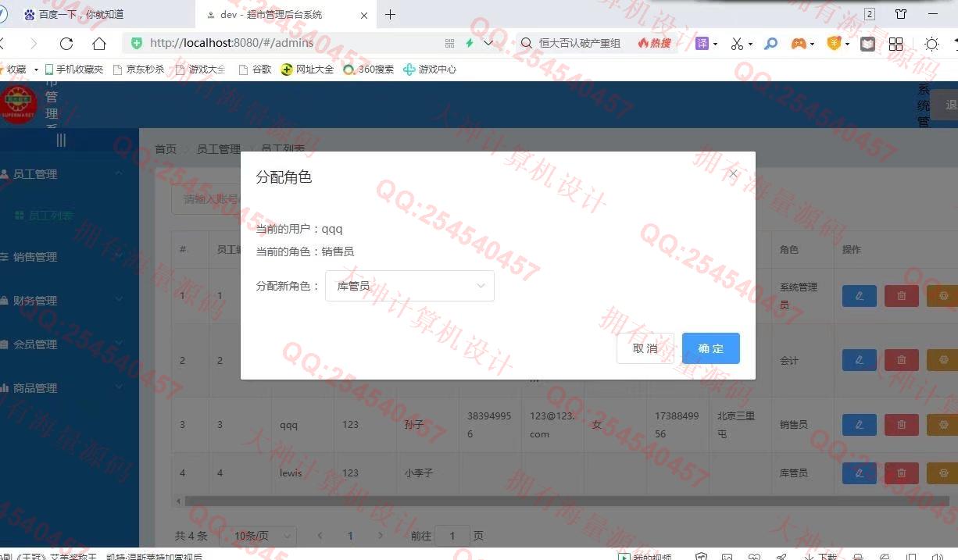Collapse the sidebar with the ||| toggle
Image resolution: width=958 pixels, height=560 pixels.
[61, 140]
